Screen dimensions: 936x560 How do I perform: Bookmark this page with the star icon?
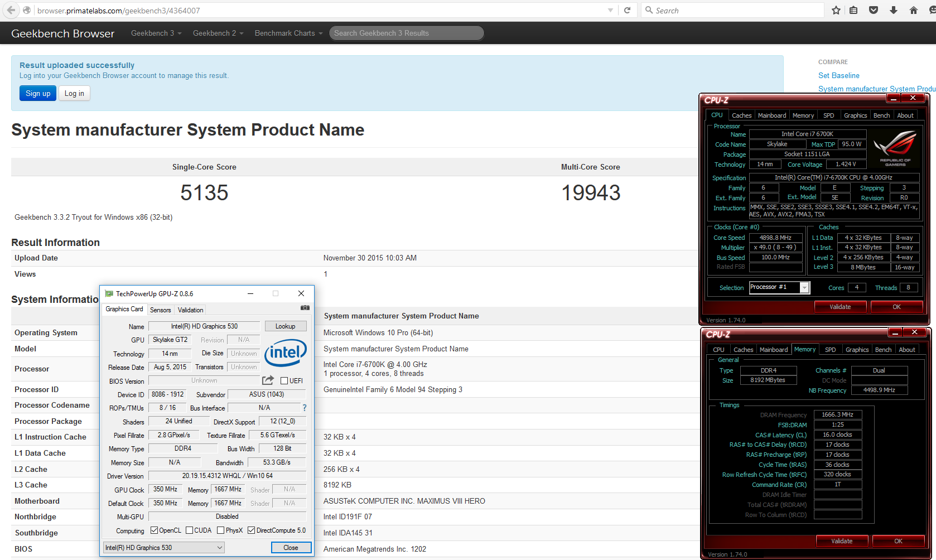point(836,10)
